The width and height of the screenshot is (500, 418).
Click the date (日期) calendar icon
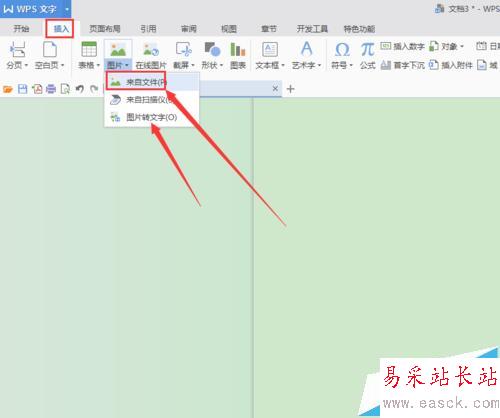tap(481, 46)
